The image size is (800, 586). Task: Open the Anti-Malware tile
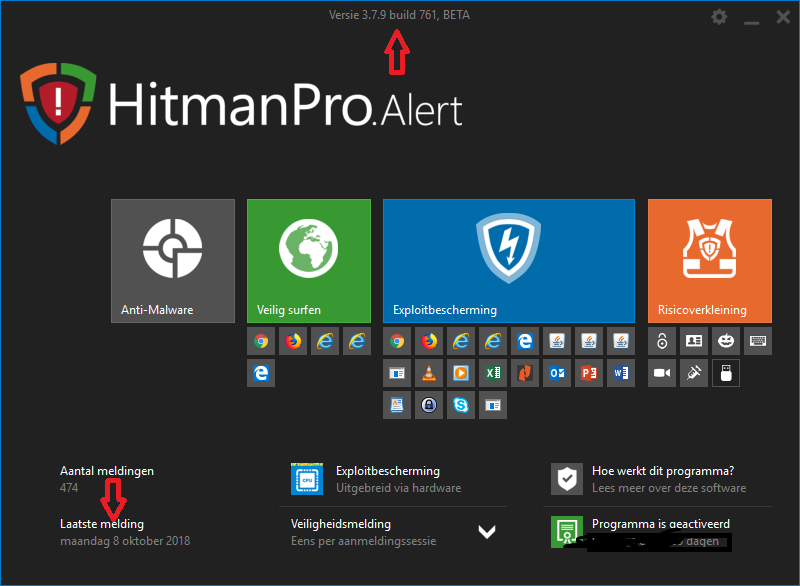point(173,261)
